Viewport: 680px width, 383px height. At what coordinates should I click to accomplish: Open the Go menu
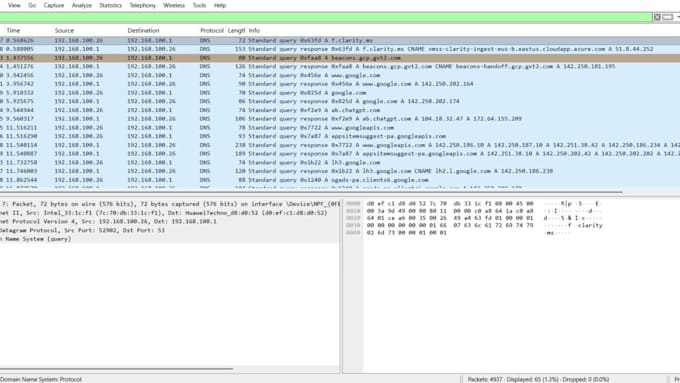32,5
